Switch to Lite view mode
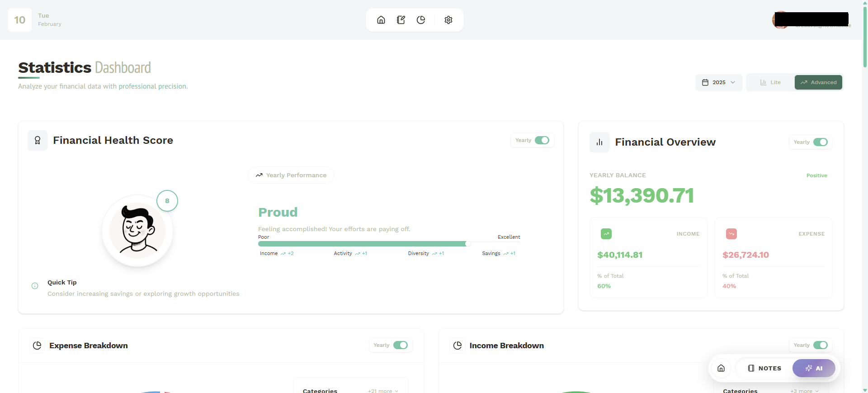Screen dimensions: 868x393 (x=771, y=82)
